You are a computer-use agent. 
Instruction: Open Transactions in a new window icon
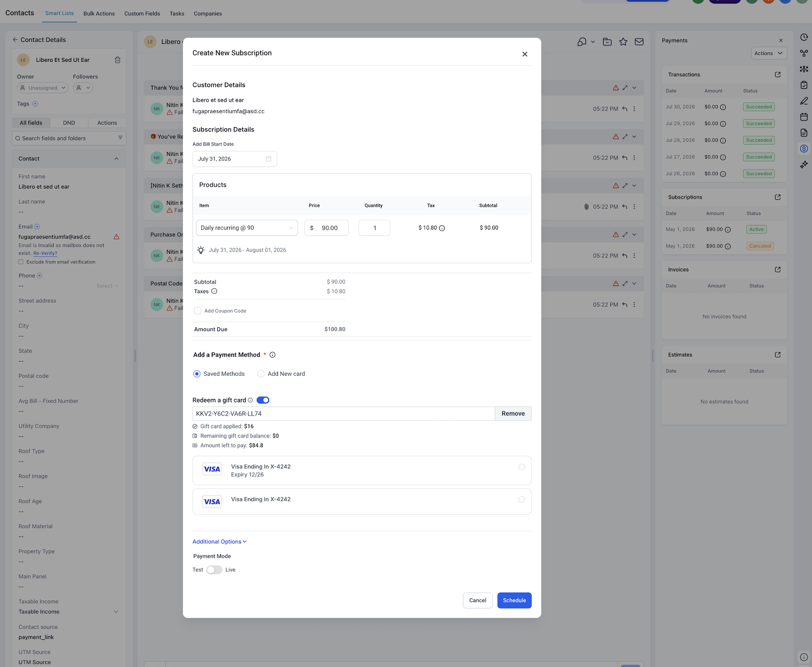pyautogui.click(x=777, y=75)
